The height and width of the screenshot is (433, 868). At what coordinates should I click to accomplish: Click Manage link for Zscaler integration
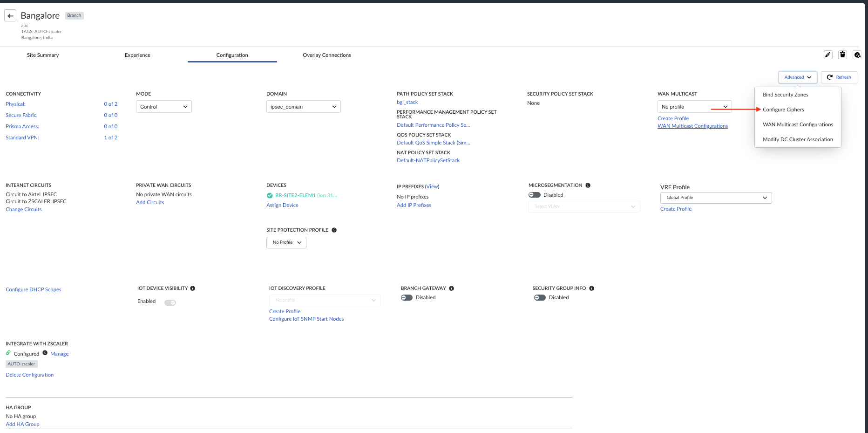(x=60, y=354)
